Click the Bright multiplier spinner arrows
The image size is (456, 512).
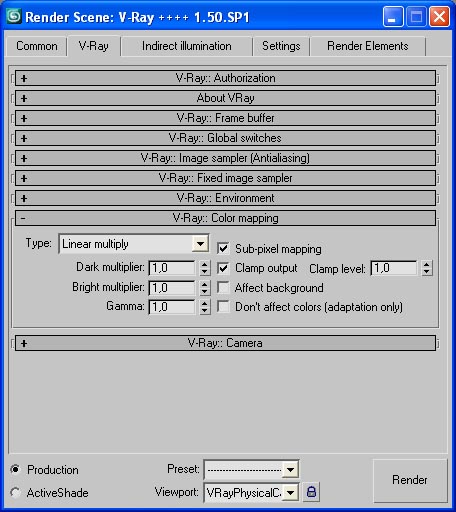coord(205,288)
